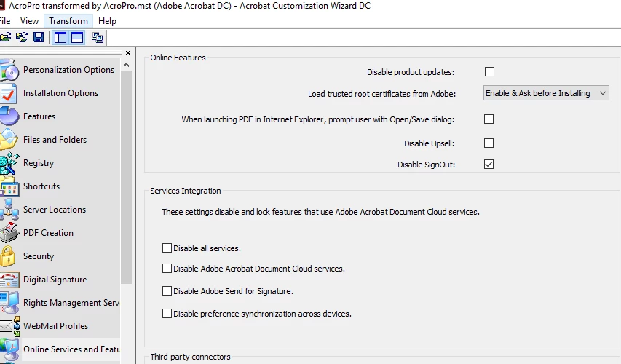Check Disable product updates box
This screenshot has height=364, width=621.
489,71
